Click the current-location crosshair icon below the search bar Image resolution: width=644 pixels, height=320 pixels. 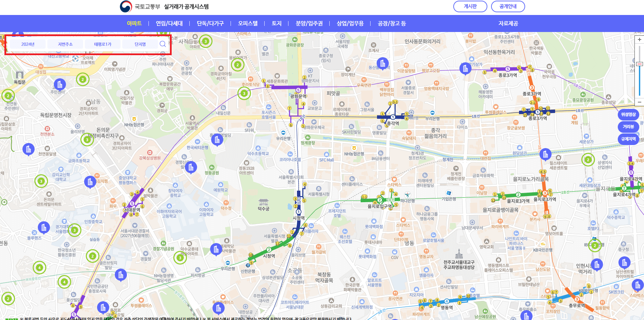coord(76,59)
